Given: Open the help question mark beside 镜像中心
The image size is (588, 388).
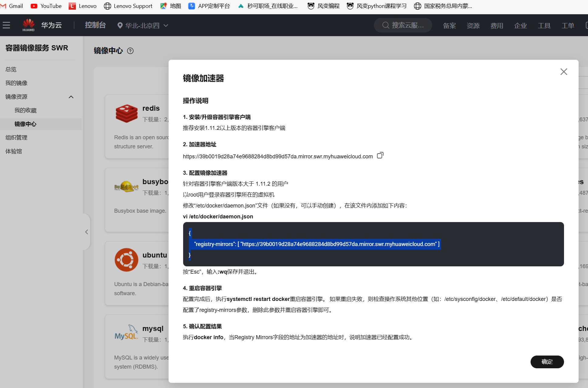Looking at the screenshot, I should 130,51.
